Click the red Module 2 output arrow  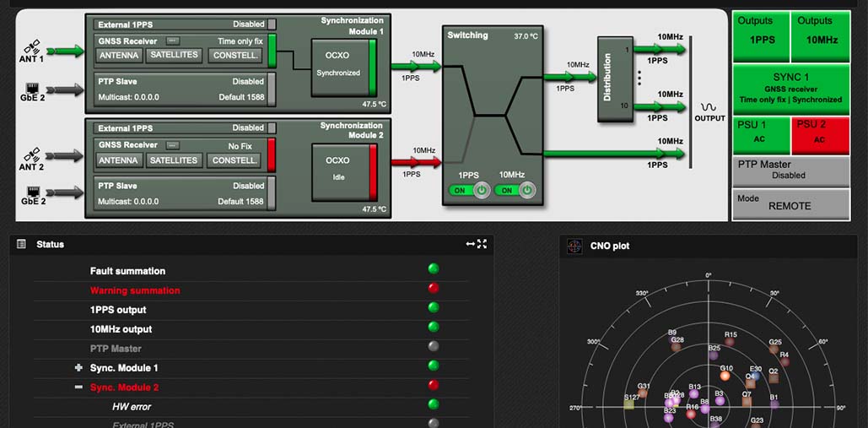point(416,162)
